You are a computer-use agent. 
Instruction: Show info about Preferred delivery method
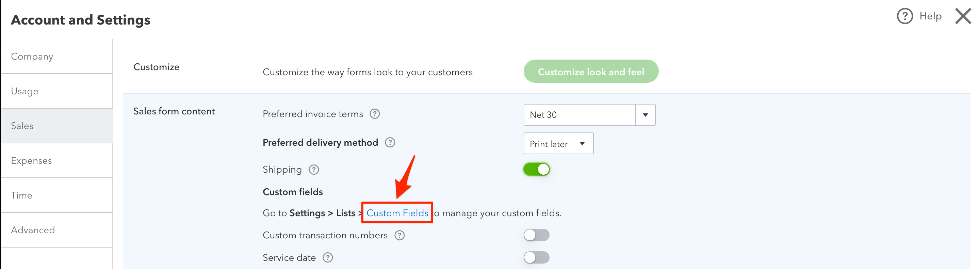[x=390, y=142]
